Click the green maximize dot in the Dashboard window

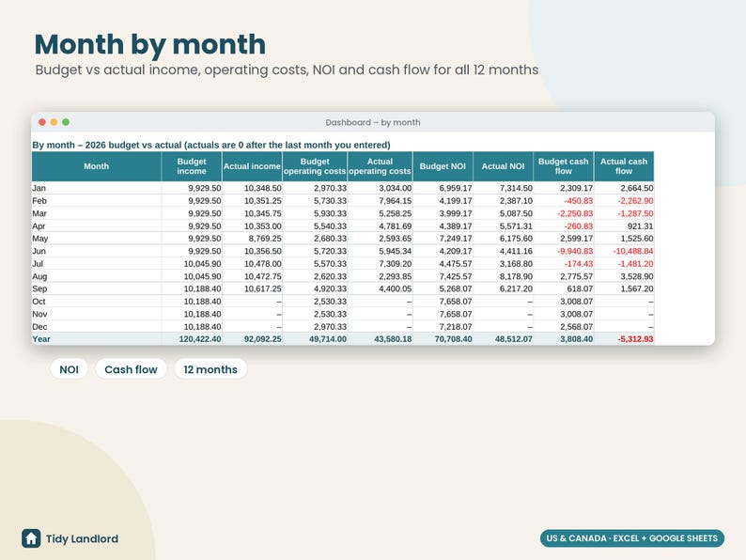(x=66, y=122)
